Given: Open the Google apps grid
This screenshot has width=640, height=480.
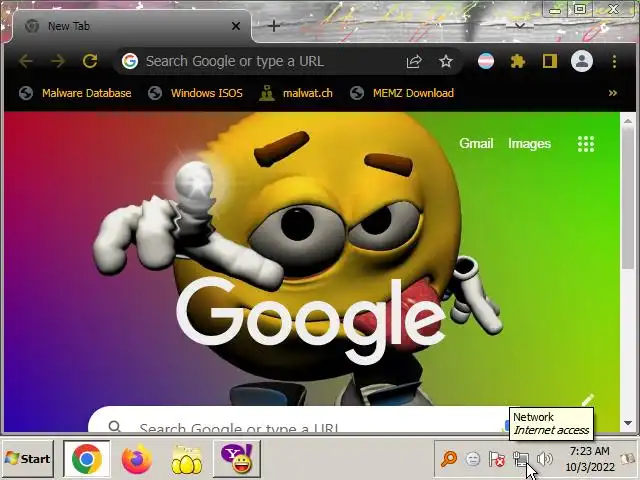Looking at the screenshot, I should [586, 144].
